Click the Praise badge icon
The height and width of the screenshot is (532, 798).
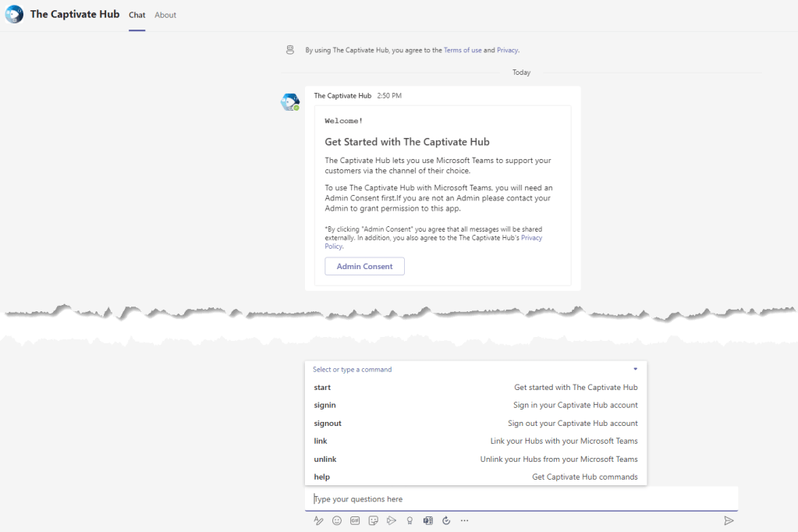410,520
